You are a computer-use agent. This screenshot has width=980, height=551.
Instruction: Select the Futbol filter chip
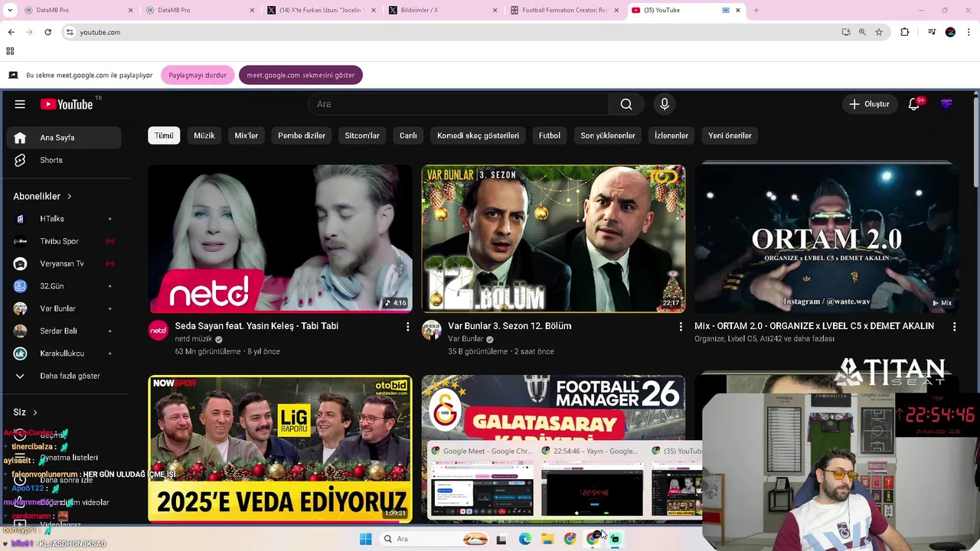550,135
